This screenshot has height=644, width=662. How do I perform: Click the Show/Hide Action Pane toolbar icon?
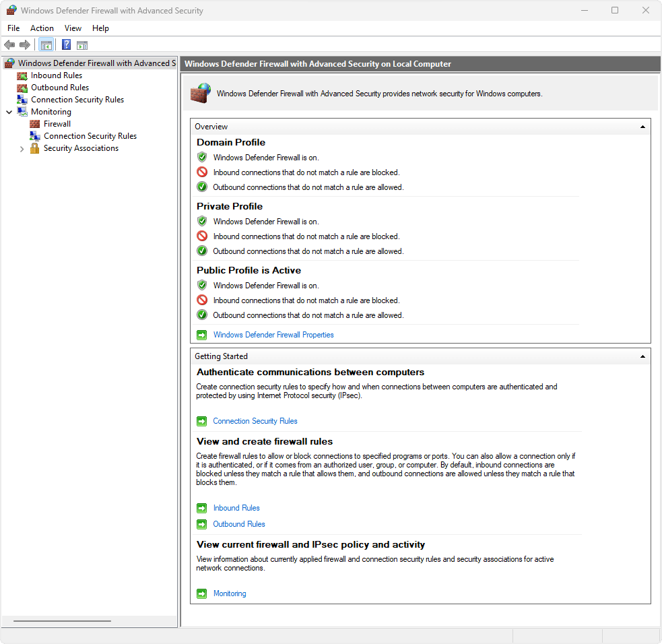tap(82, 44)
